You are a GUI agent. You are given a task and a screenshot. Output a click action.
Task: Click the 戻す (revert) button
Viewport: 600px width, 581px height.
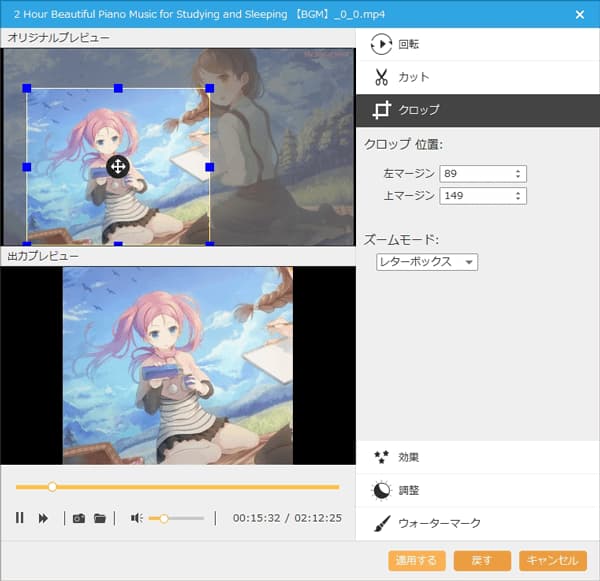click(482, 561)
